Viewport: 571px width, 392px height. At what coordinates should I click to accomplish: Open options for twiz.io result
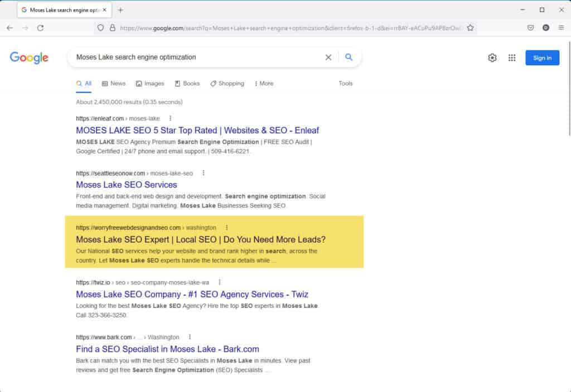click(219, 282)
